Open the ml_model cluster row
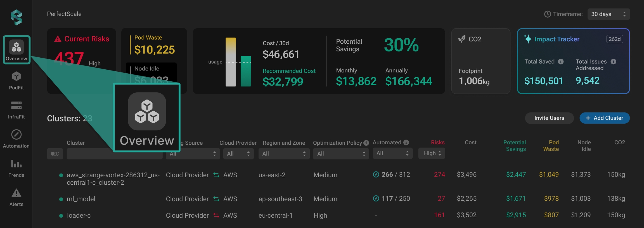The image size is (644, 228). click(81, 199)
